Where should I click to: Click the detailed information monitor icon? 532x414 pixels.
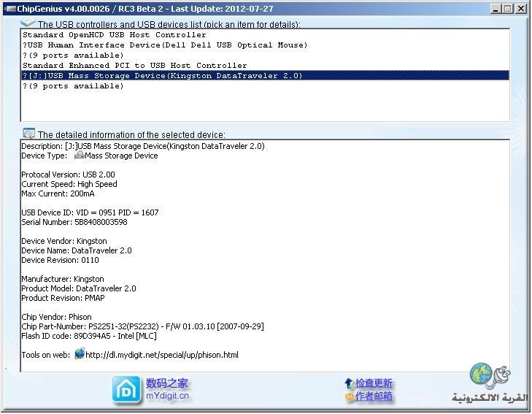tap(29, 134)
